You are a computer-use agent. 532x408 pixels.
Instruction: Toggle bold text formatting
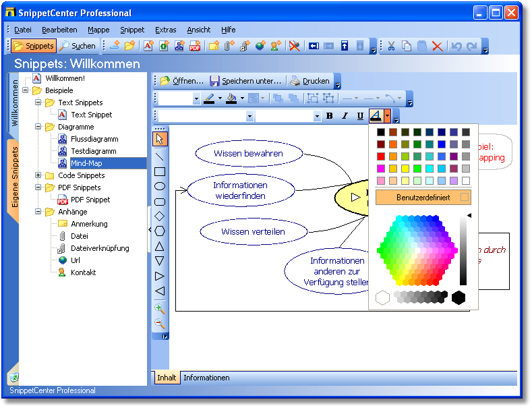[329, 116]
